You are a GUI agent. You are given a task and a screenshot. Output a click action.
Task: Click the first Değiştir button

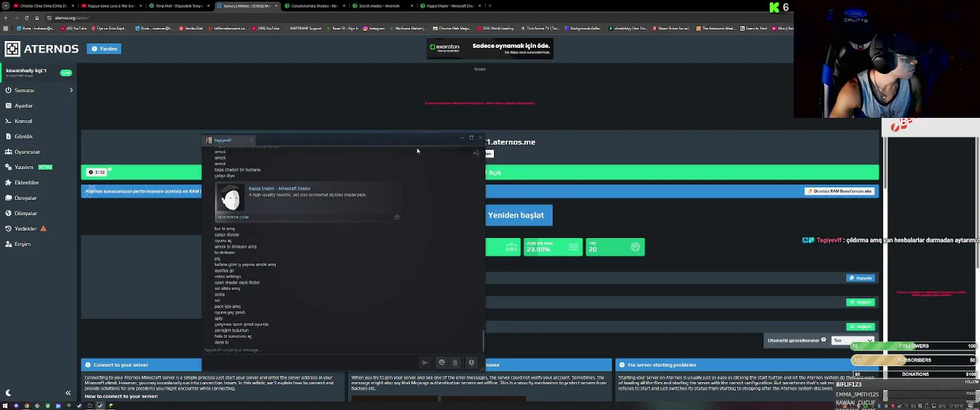pyautogui.click(x=860, y=302)
